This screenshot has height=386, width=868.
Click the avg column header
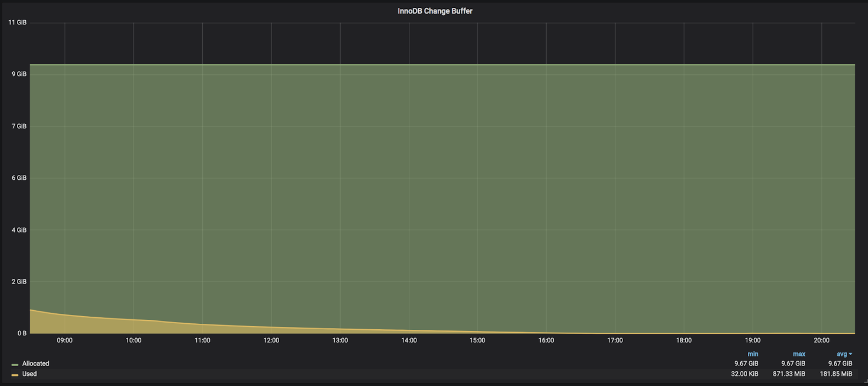pyautogui.click(x=841, y=354)
